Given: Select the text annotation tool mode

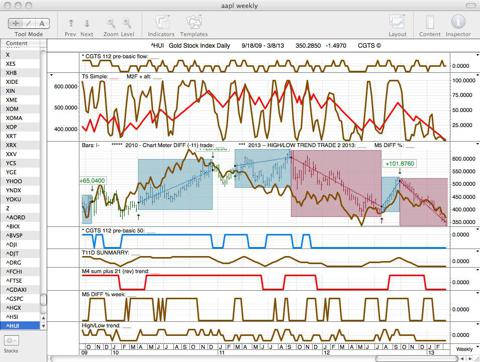Looking at the screenshot, I should (42, 23).
